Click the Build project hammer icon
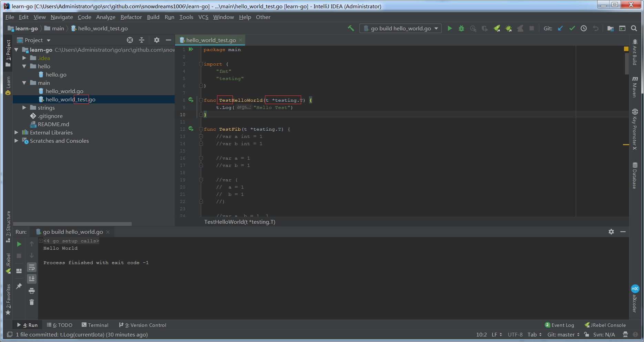This screenshot has width=644, height=342. point(351,28)
